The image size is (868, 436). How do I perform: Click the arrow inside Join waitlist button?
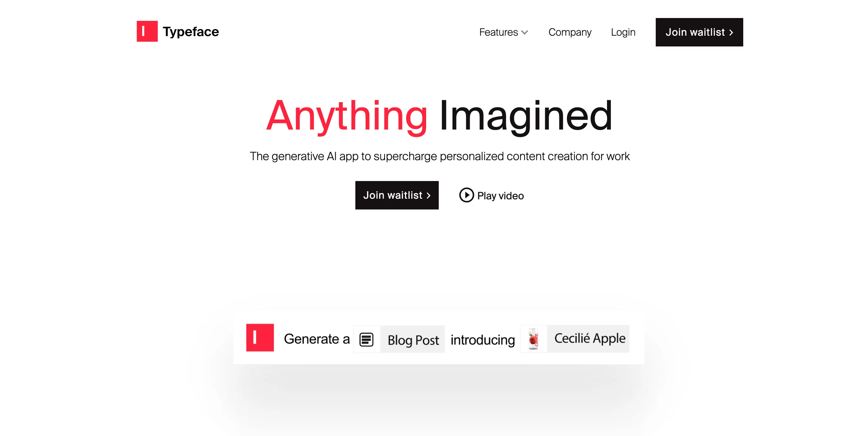(x=731, y=32)
